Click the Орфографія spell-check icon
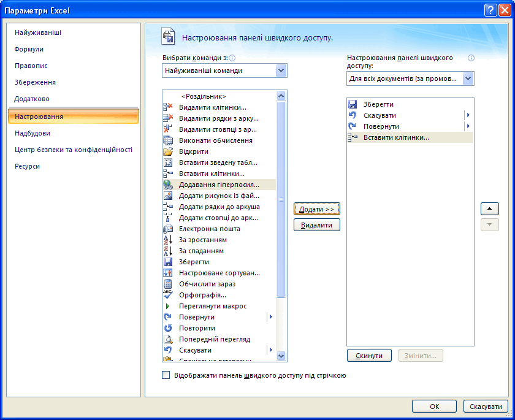515x420 pixels. click(168, 294)
